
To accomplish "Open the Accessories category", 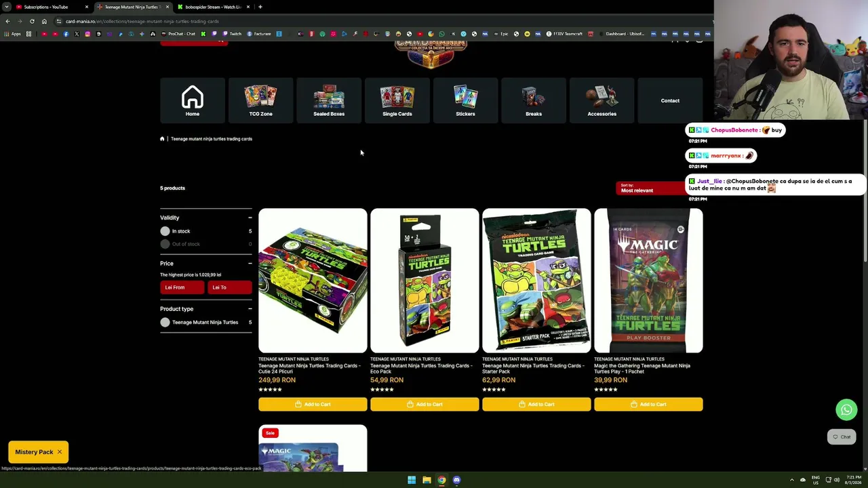I will tap(602, 100).
